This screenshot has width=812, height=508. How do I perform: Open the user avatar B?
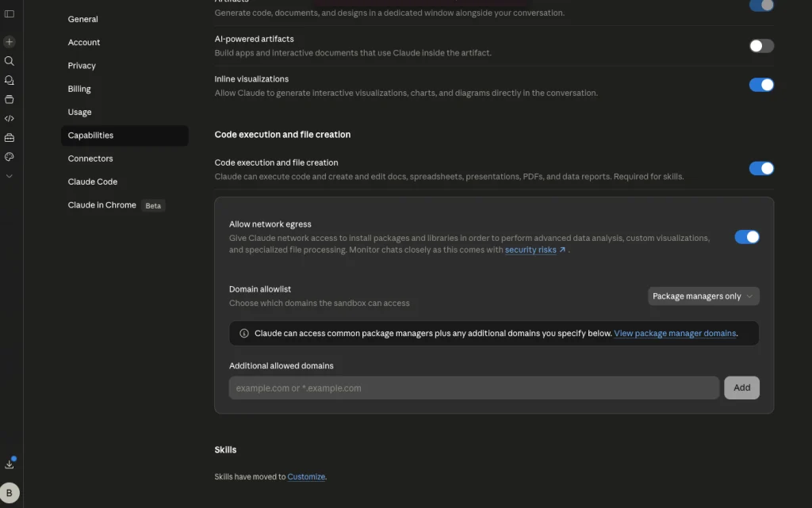tap(10, 493)
